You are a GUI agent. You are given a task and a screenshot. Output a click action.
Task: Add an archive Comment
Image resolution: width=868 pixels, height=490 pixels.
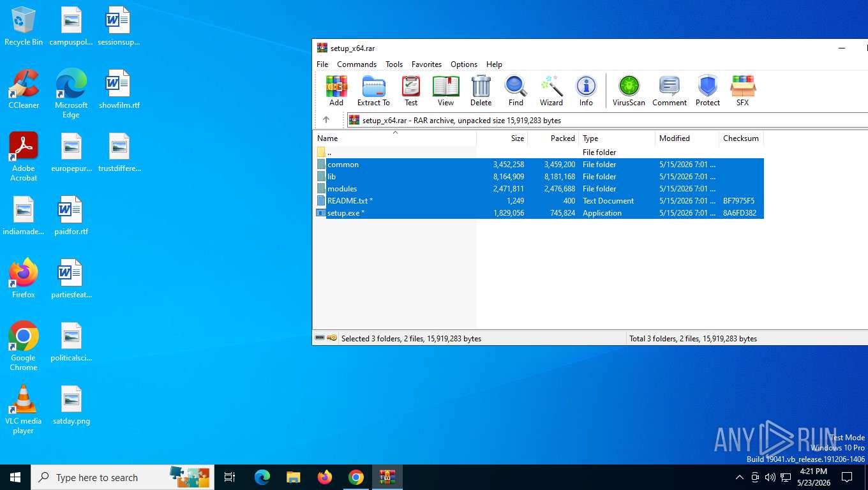click(x=670, y=91)
